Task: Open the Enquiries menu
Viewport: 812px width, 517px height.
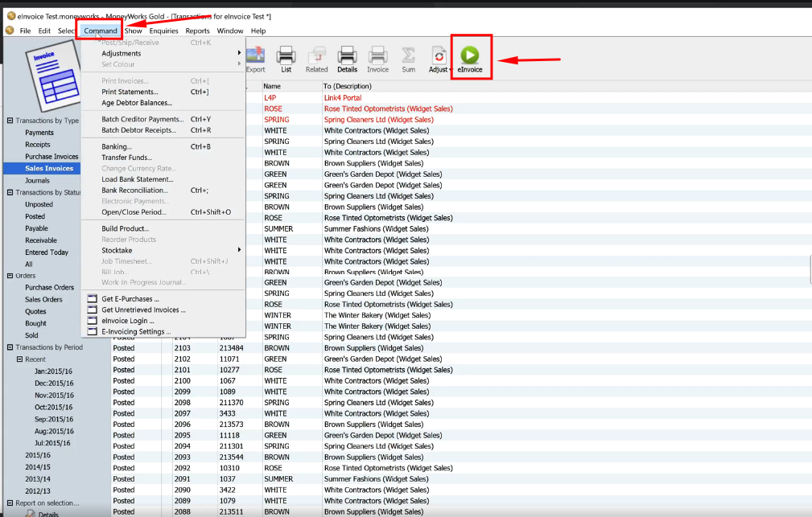Action: click(x=163, y=31)
